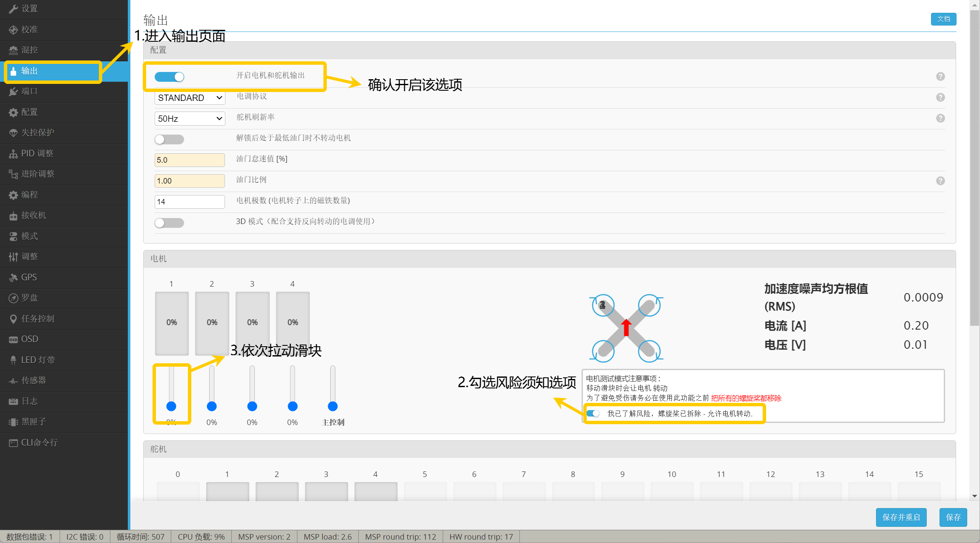Click the compass icon beside 罗盘

click(x=13, y=298)
